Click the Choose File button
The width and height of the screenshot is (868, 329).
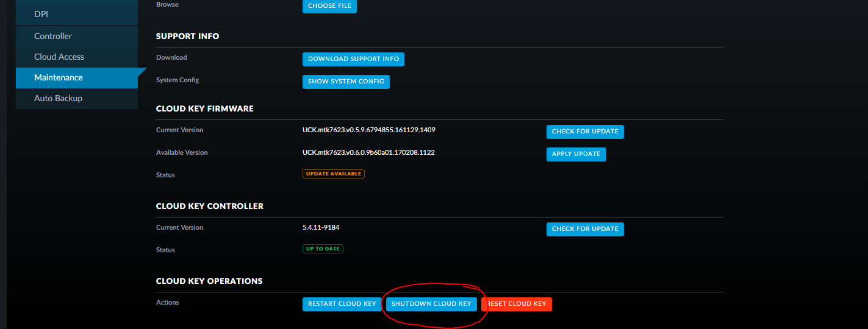point(329,6)
